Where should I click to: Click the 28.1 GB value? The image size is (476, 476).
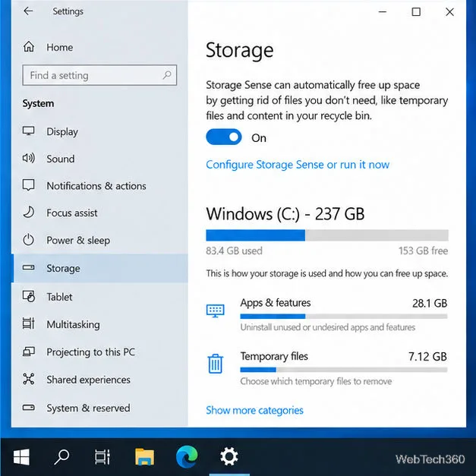(x=430, y=303)
